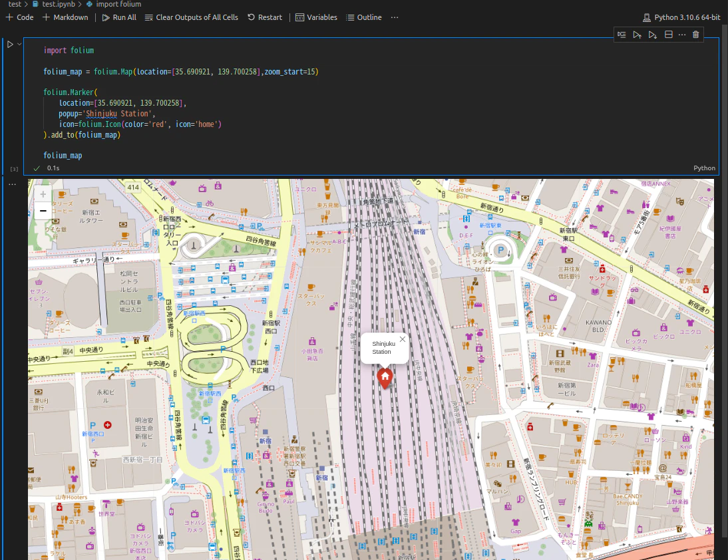Open notebook toolbar more actions ellipsis
Screen dimensions: 728x560
pos(395,17)
